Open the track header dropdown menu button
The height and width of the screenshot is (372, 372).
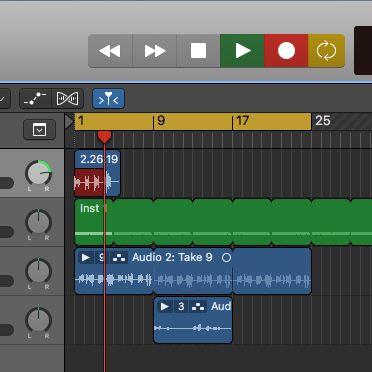[x=39, y=130]
